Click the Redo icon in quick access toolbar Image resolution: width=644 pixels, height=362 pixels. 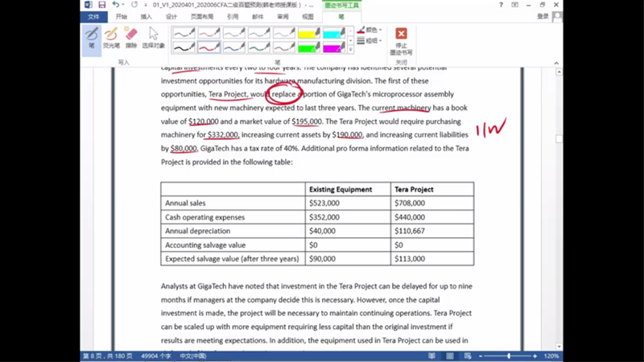[x=134, y=5]
